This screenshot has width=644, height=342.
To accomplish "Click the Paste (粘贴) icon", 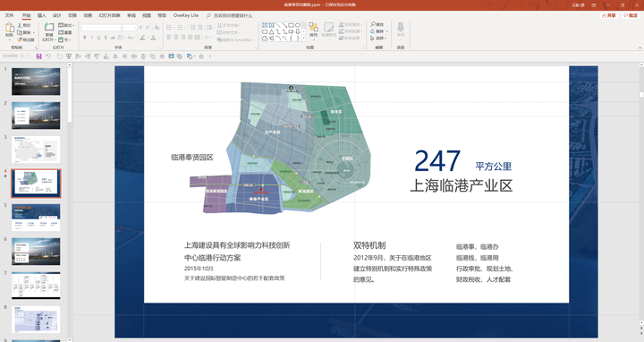I will [x=10, y=28].
